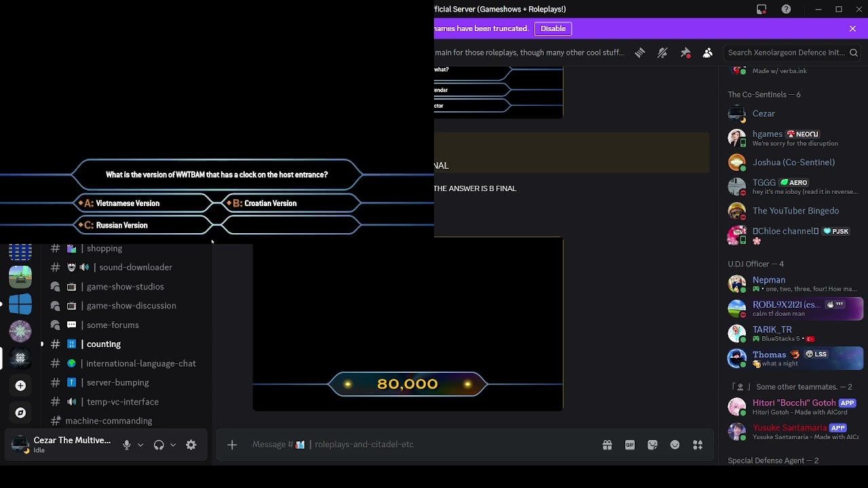Open the Help question mark icon
The height and width of the screenshot is (488, 868).
[786, 9]
